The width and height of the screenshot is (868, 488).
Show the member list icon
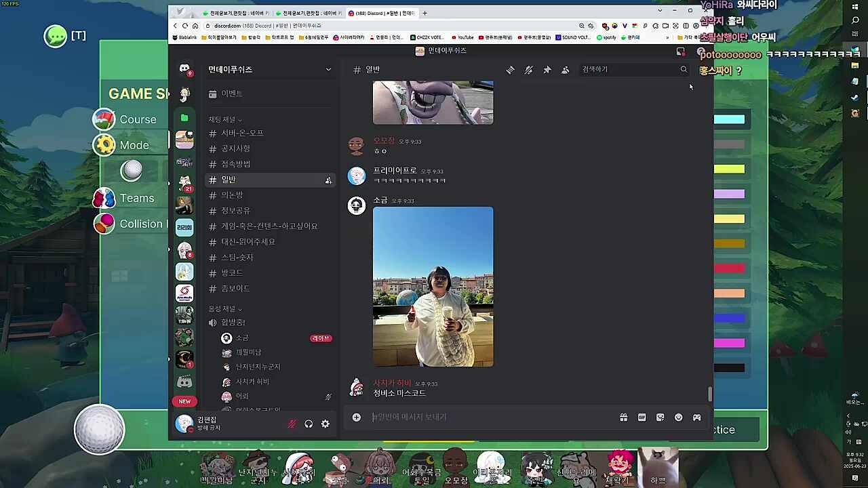pos(565,70)
